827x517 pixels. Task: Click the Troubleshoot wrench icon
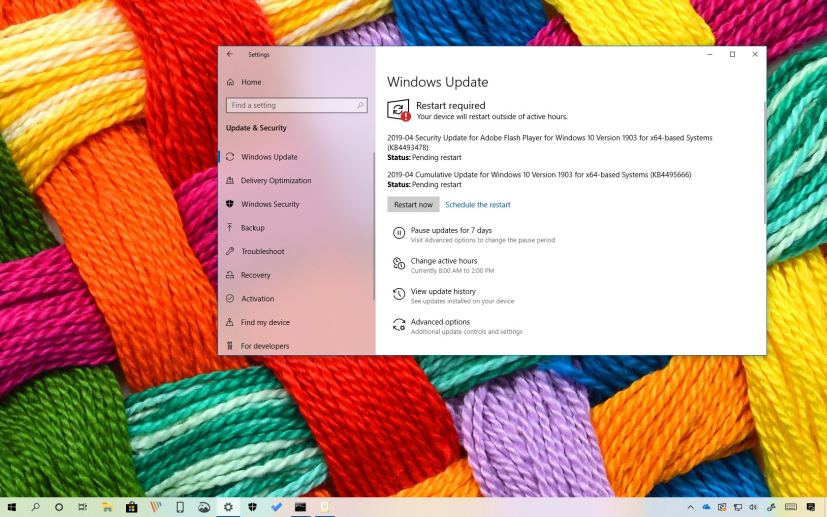point(230,251)
